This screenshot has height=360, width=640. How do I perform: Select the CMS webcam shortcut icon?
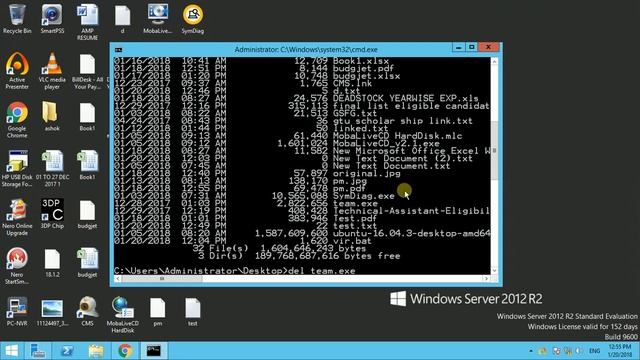coord(87,312)
